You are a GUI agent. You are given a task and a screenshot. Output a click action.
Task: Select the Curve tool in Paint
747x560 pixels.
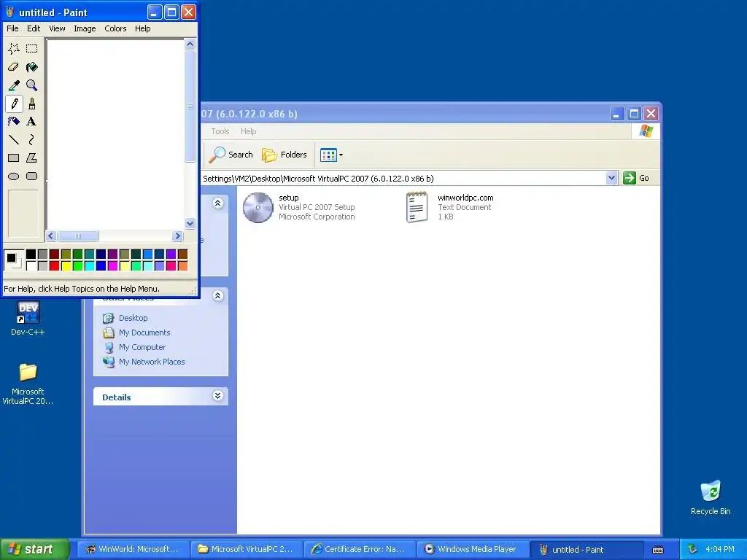pyautogui.click(x=32, y=139)
